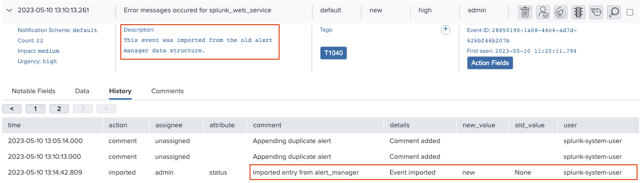Image resolution: width=644 pixels, height=183 pixels.
Task: Click the 'None' old_value cell
Action: [523, 173]
